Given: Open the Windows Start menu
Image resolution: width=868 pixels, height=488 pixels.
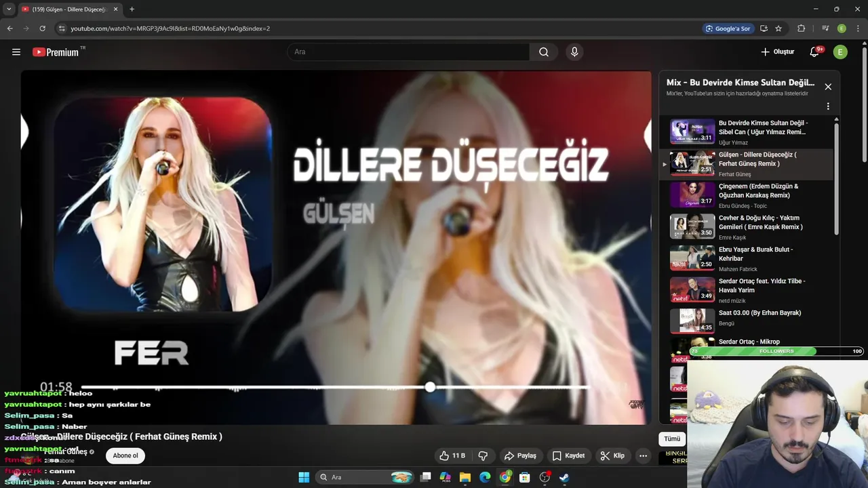Looking at the screenshot, I should coord(303,477).
